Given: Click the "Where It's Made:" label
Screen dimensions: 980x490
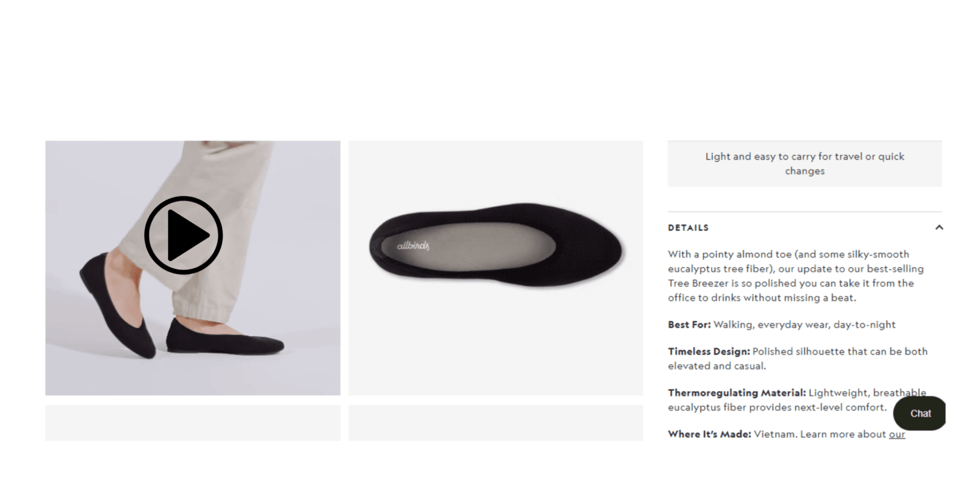Looking at the screenshot, I should pos(709,434).
